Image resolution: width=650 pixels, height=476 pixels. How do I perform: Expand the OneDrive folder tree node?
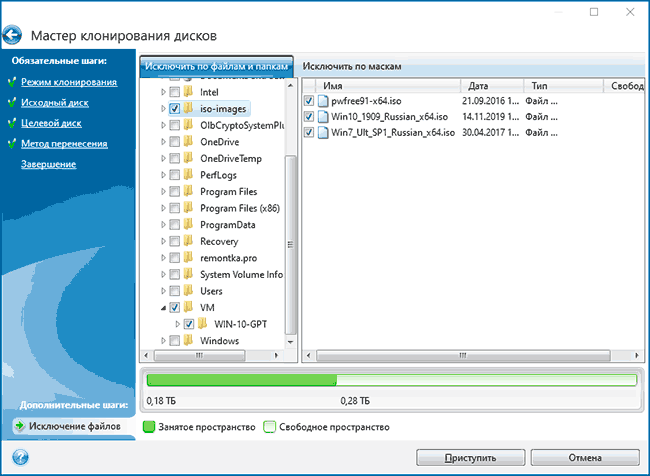(x=163, y=142)
